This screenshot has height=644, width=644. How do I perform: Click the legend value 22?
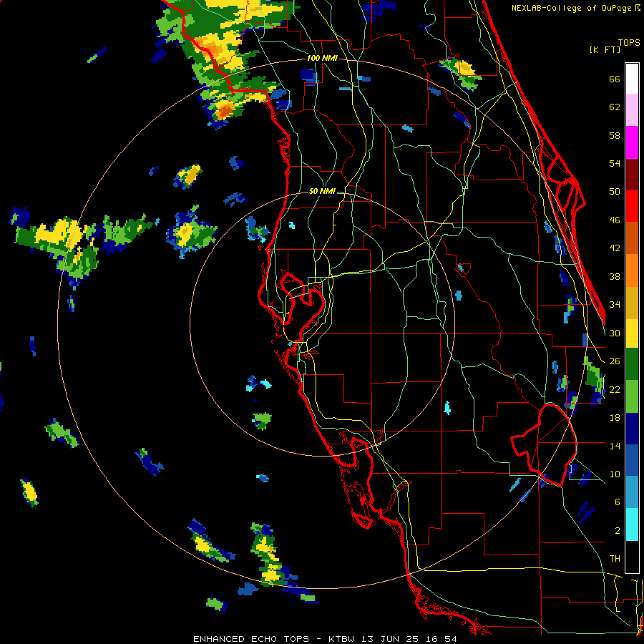click(615, 389)
